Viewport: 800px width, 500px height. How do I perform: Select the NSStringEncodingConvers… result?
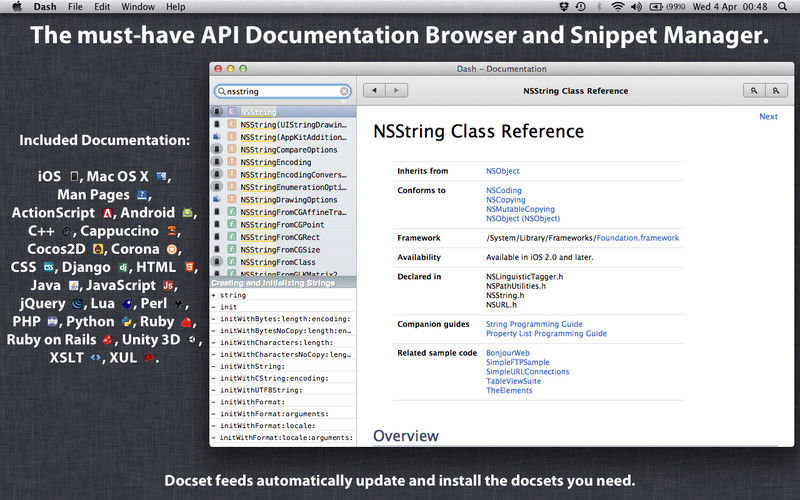[283, 174]
